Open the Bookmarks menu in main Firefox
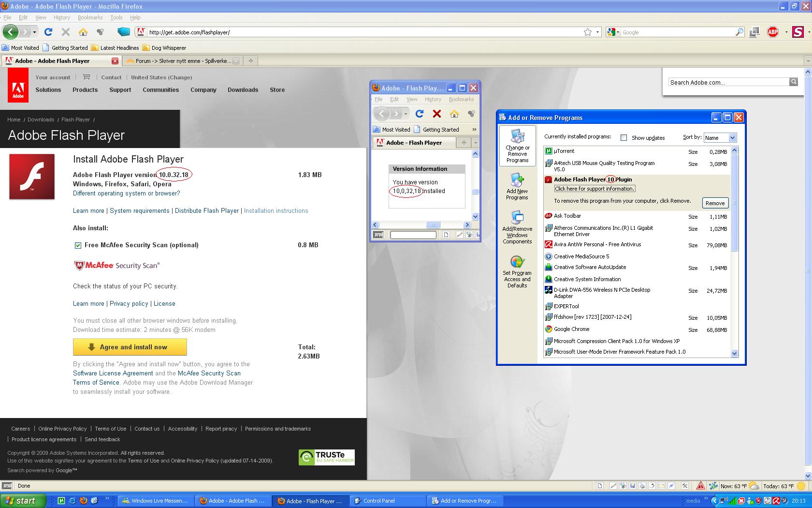812x508 pixels. [90, 17]
